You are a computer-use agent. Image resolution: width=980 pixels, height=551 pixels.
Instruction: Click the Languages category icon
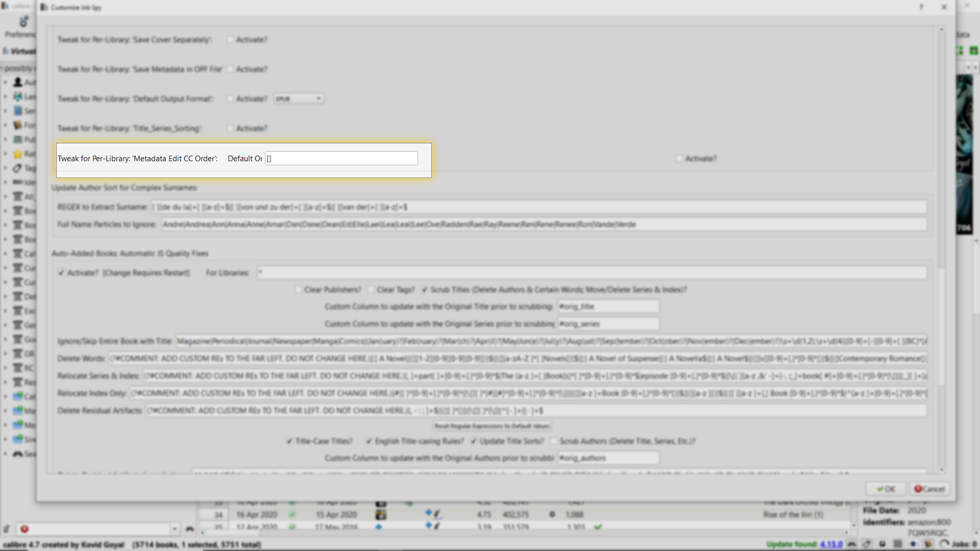18,96
